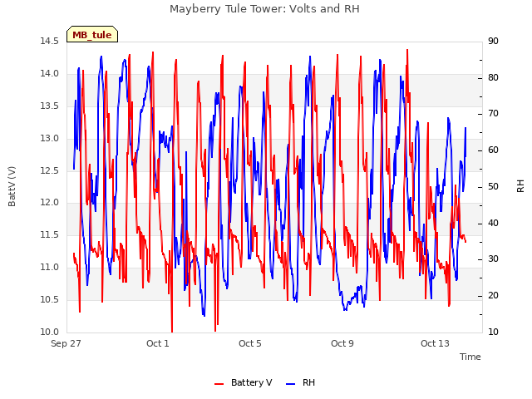Click the right-side RH axis label
532x399 pixels.
(x=520, y=186)
